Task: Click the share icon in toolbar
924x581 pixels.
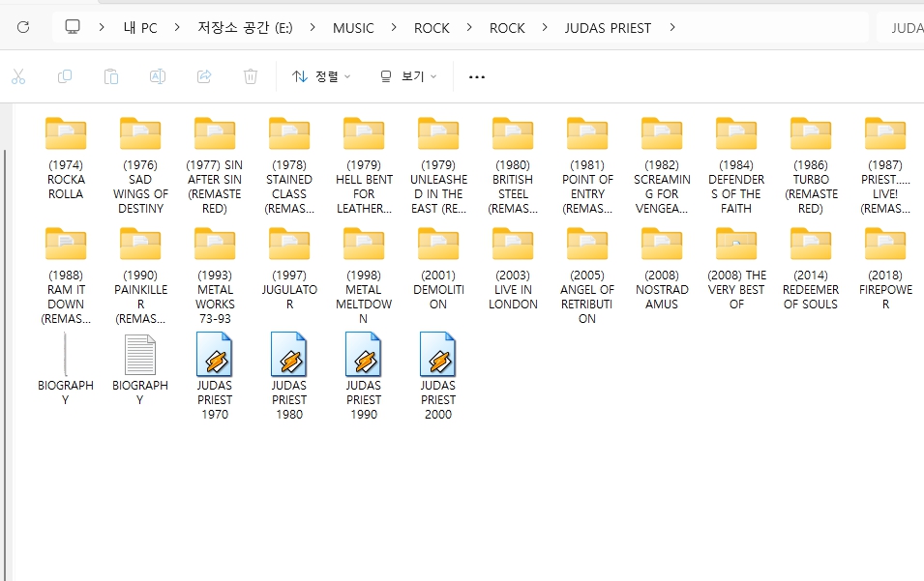Action: pyautogui.click(x=204, y=76)
